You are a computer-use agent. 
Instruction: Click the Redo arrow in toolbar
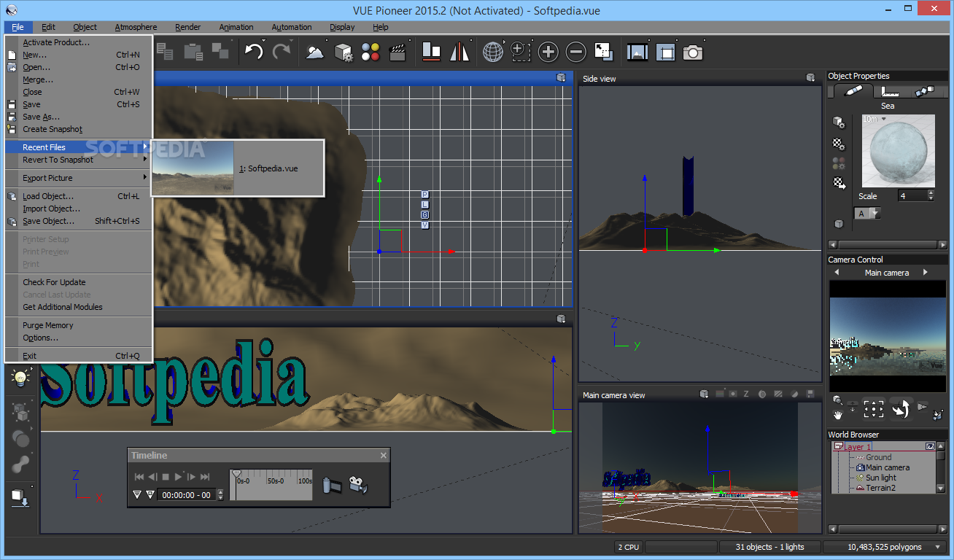282,52
